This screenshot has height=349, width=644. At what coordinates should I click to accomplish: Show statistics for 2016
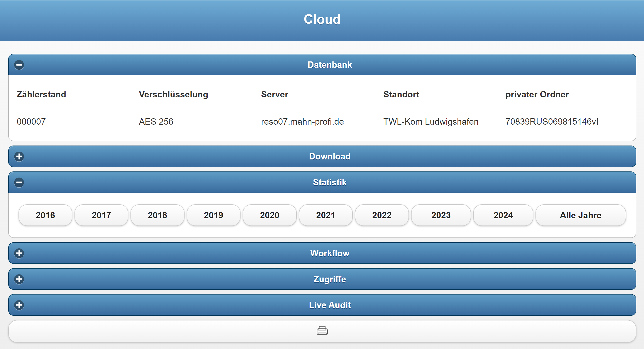click(45, 215)
